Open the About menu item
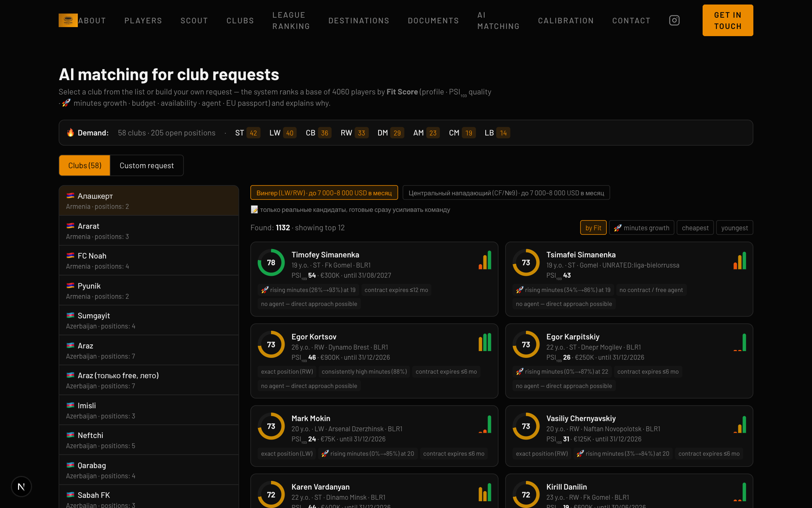 92,21
